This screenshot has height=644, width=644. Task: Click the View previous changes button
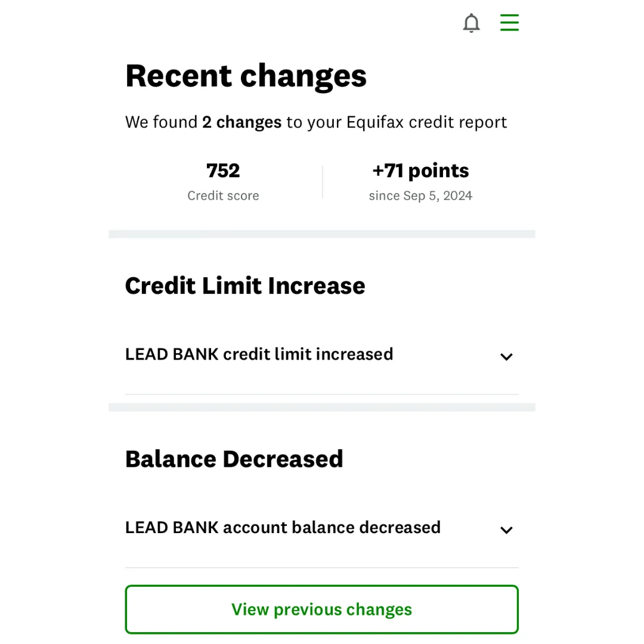[321, 609]
